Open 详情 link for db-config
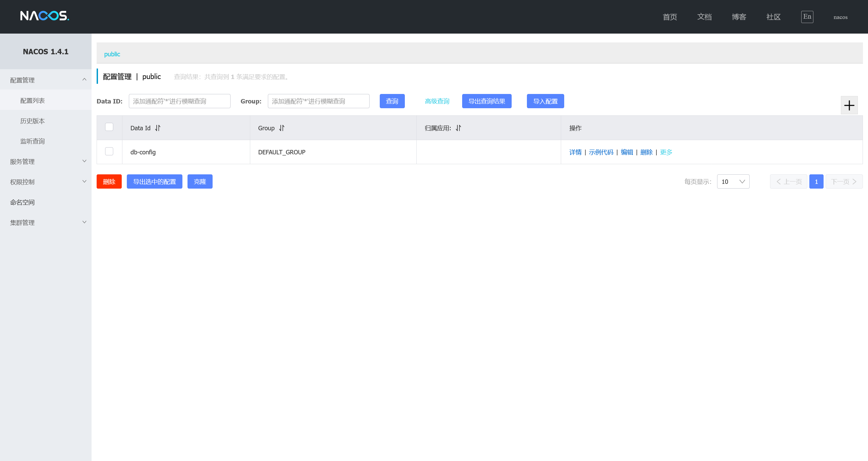 coord(575,152)
